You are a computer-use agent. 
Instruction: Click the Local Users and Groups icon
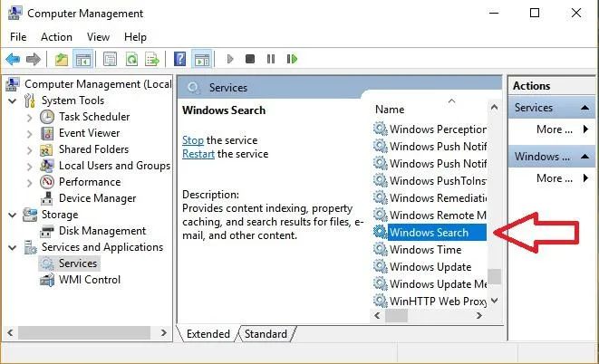point(46,166)
